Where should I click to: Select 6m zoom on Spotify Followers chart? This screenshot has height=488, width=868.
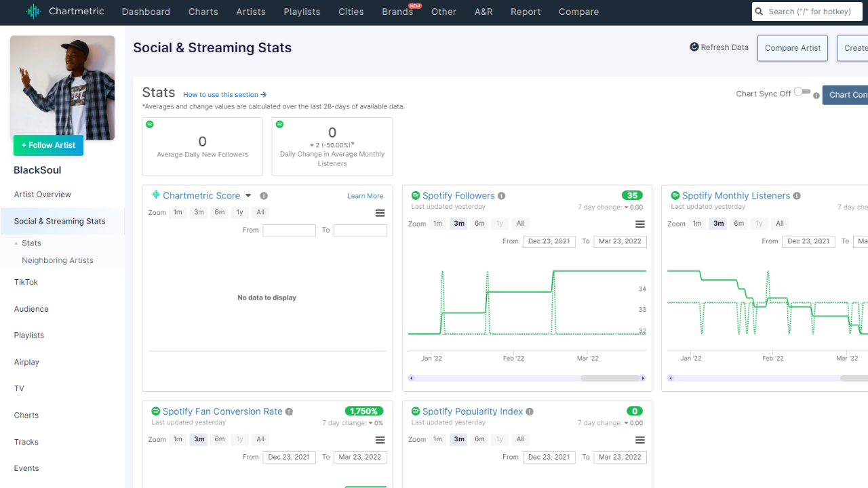(479, 224)
